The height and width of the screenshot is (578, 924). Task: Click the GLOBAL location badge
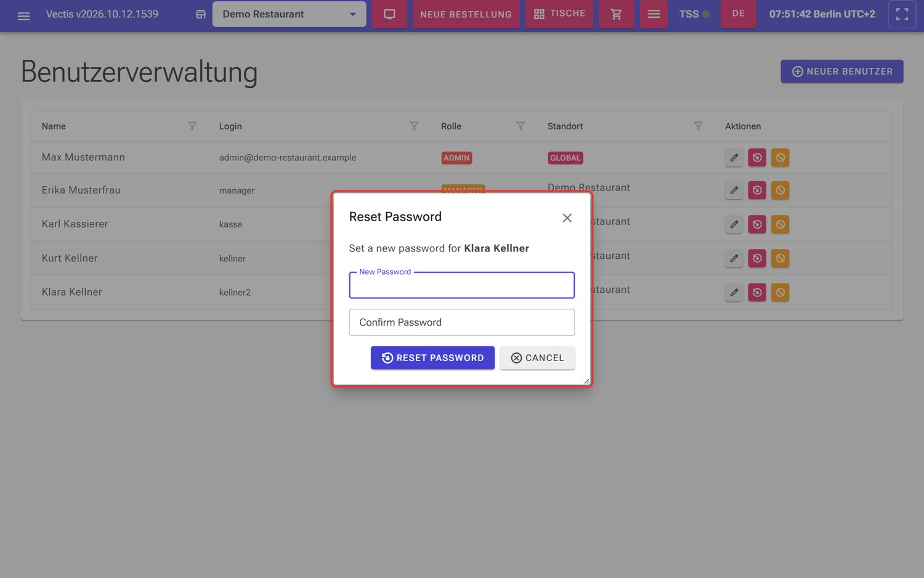565,158
